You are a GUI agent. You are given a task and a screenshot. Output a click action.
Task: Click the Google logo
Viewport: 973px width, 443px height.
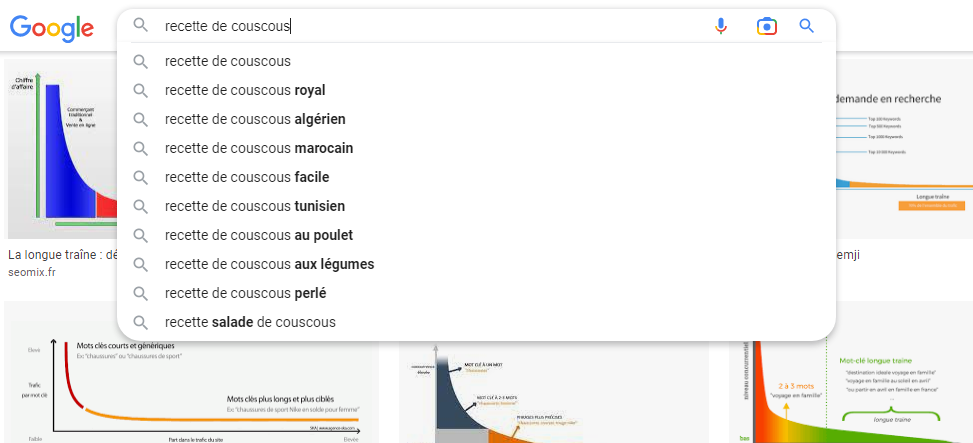(52, 27)
